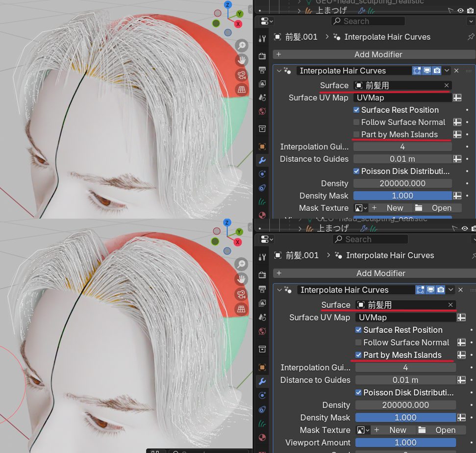
Task: Disable the checked Part by Mesh Islands checkbox
Action: pos(358,355)
